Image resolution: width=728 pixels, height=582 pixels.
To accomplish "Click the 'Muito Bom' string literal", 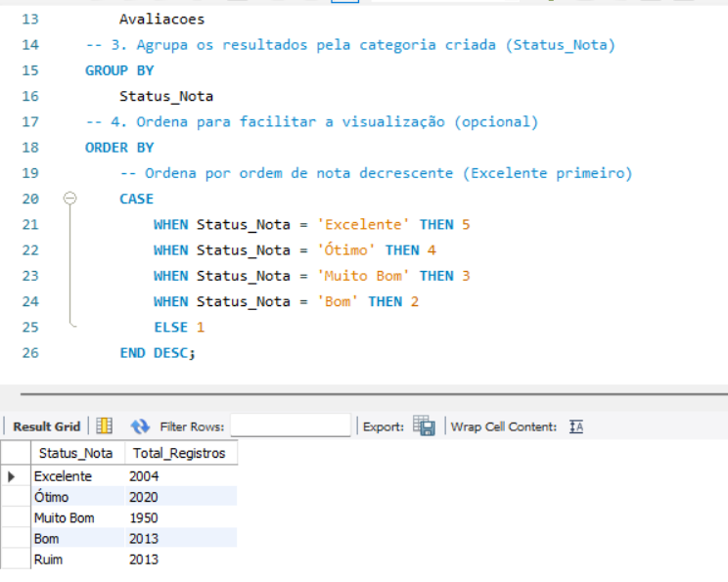I will (363, 276).
